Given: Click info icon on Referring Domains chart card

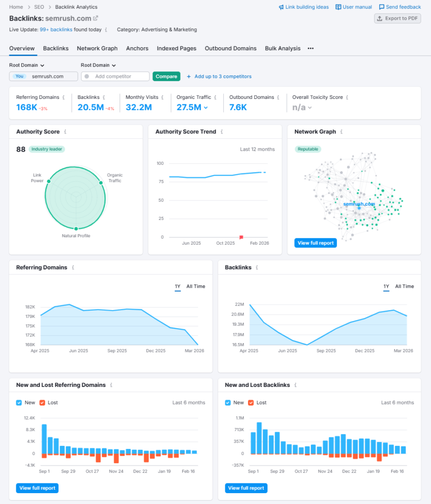Looking at the screenshot, I should coord(73,267).
